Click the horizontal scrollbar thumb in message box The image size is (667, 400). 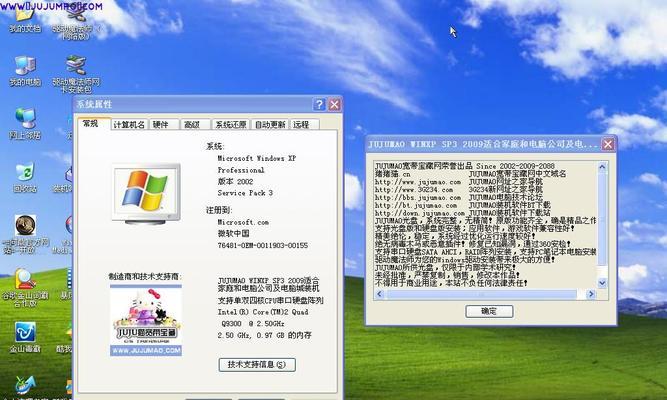pos(481,294)
